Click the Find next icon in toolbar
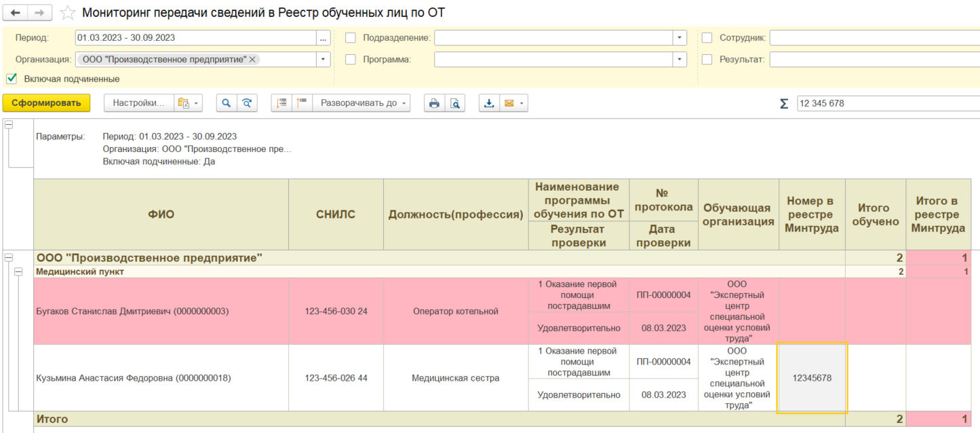 point(248,103)
